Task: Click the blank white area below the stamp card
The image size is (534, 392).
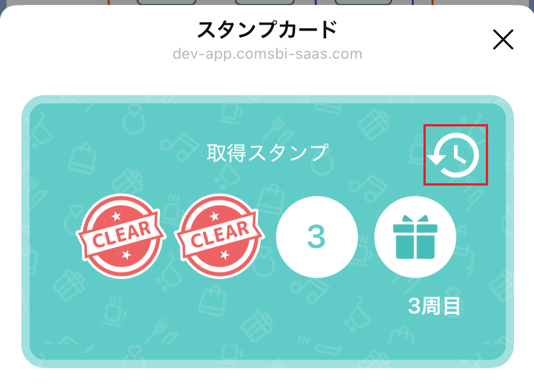Action: tap(267, 380)
